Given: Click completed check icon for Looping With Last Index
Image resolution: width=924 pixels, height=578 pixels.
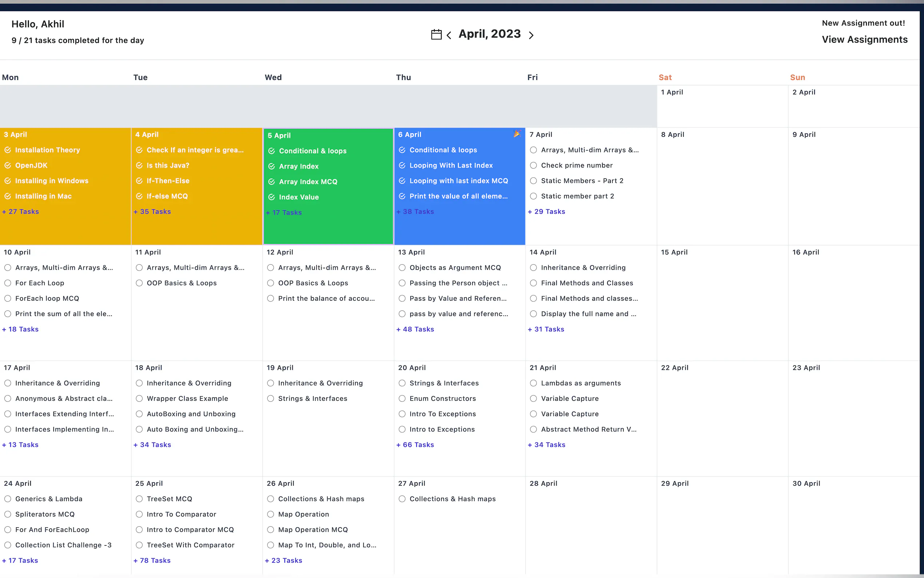Looking at the screenshot, I should pyautogui.click(x=402, y=166).
